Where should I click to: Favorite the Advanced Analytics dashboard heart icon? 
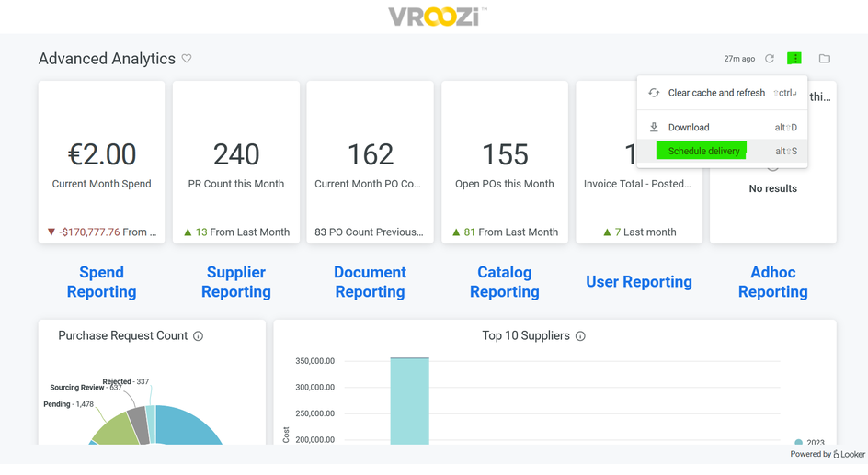(187, 59)
